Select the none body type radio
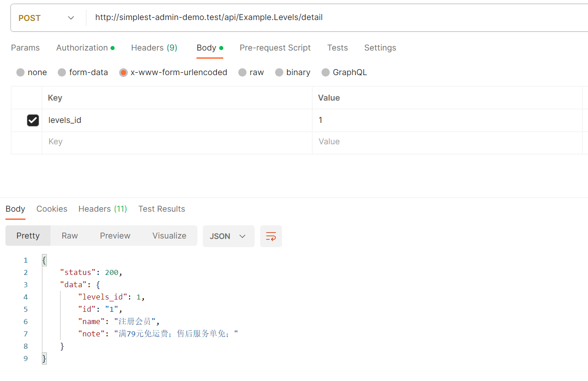This screenshot has height=381, width=588. 20,72
